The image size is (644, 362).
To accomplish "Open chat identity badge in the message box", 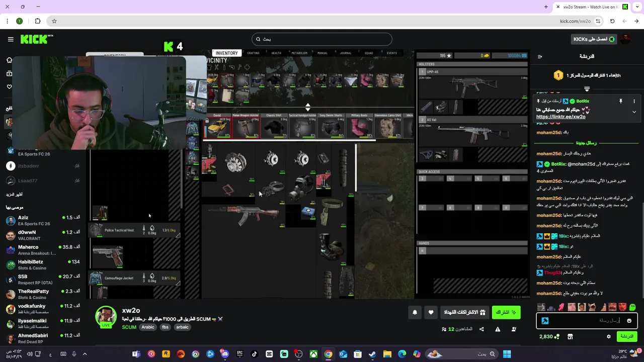I will click(x=545, y=321).
